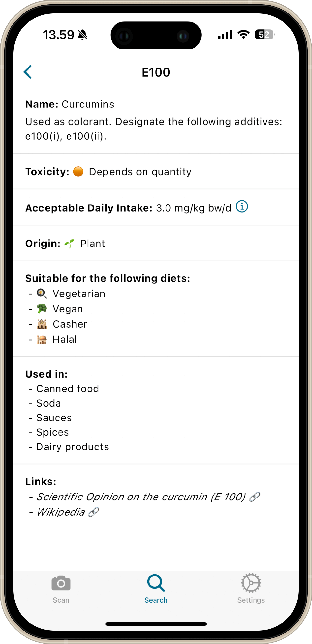Open Settings gear icon
312x644 pixels.
251,583
